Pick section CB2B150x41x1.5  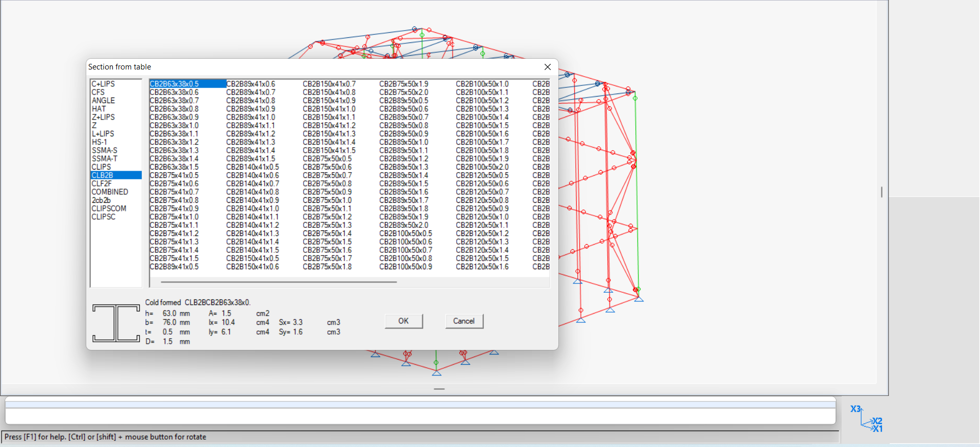coord(329,150)
